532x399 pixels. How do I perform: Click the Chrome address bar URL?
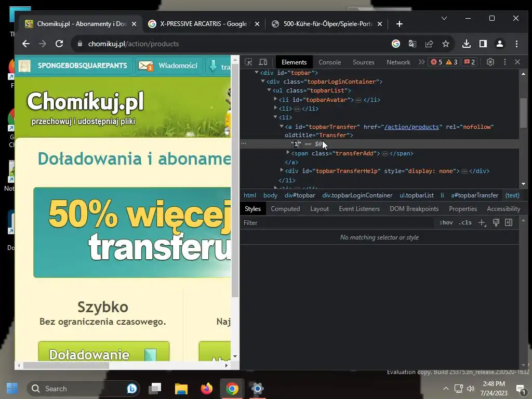pyautogui.click(x=134, y=44)
